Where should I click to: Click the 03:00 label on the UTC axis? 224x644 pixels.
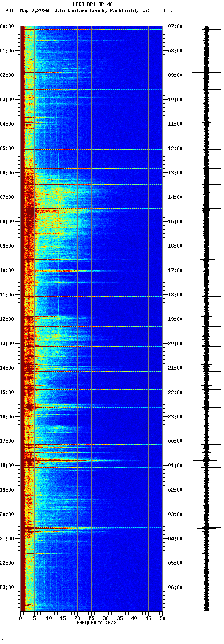click(175, 514)
